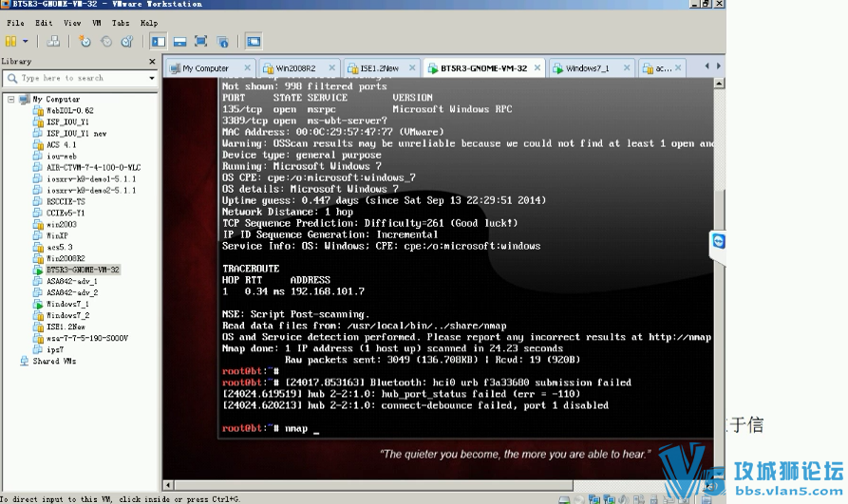
Task: Toggle the thumbnail bar view
Action: coord(179,41)
